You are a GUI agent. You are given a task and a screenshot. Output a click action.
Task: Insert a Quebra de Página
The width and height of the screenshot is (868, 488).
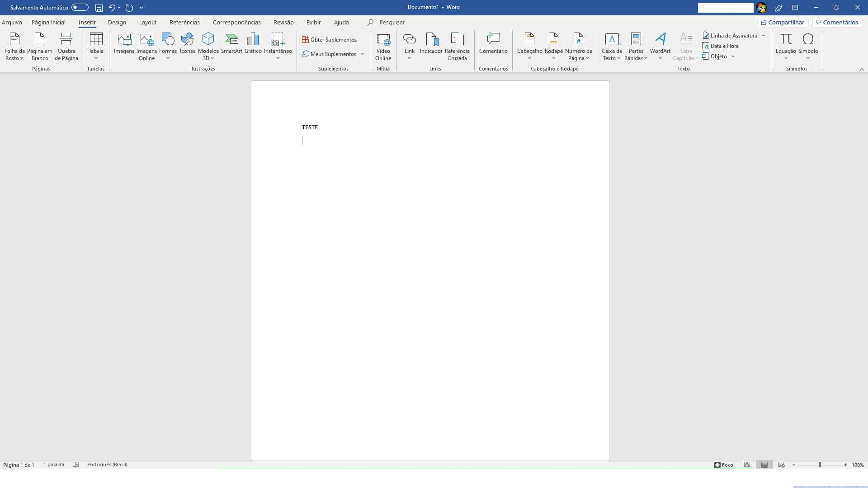(66, 46)
